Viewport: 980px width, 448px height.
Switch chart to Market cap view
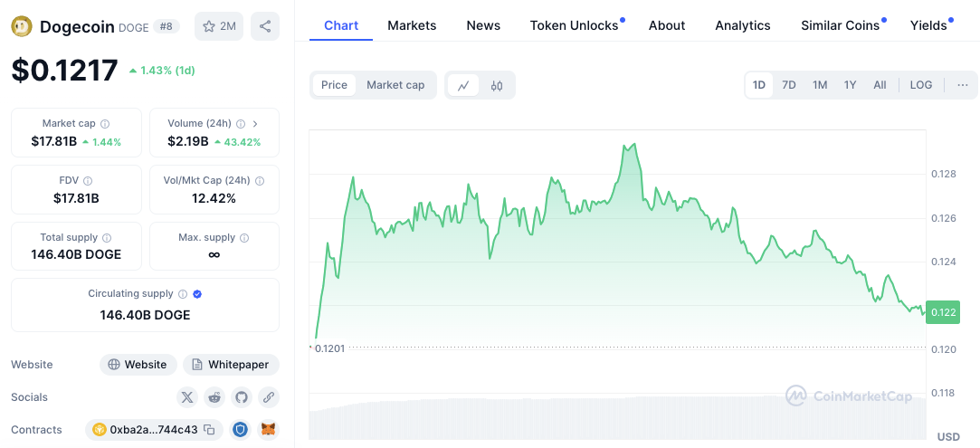[395, 85]
